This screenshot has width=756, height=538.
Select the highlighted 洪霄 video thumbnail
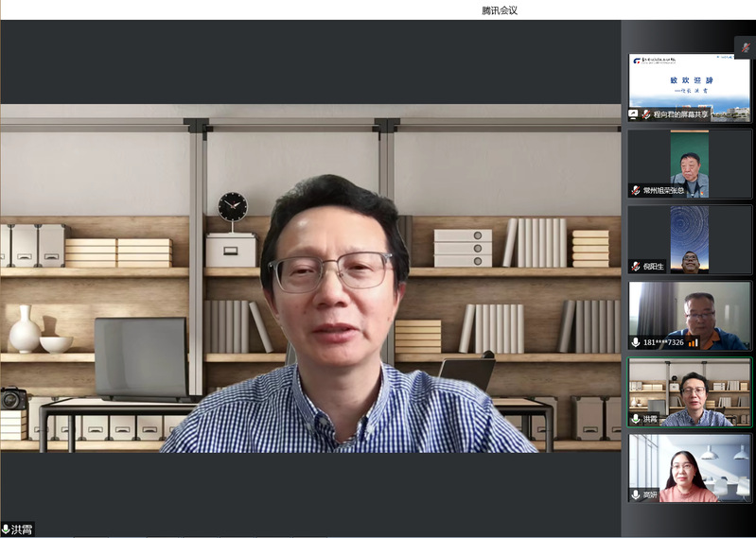(x=690, y=390)
